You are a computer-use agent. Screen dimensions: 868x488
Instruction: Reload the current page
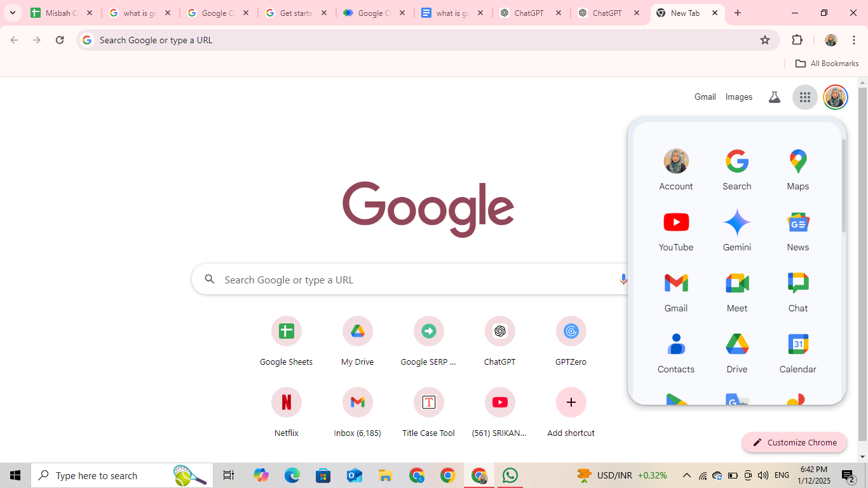click(x=60, y=40)
